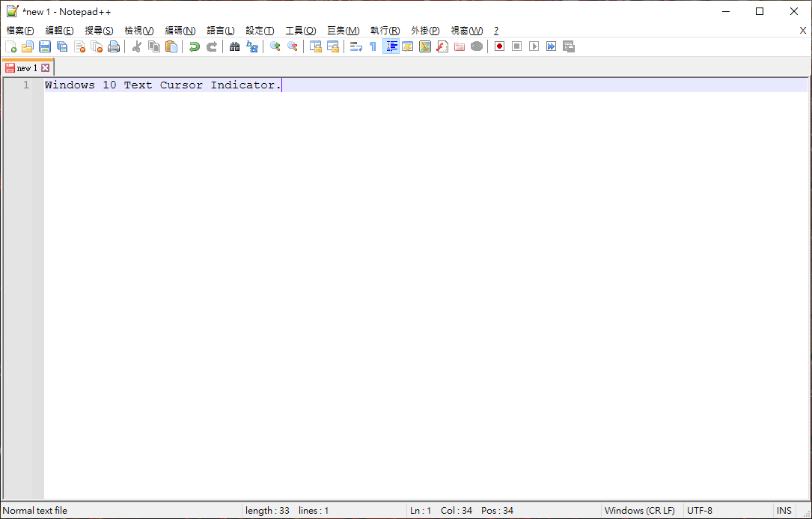The height and width of the screenshot is (519, 812).
Task: Open the Function List icon
Action: click(x=442, y=46)
